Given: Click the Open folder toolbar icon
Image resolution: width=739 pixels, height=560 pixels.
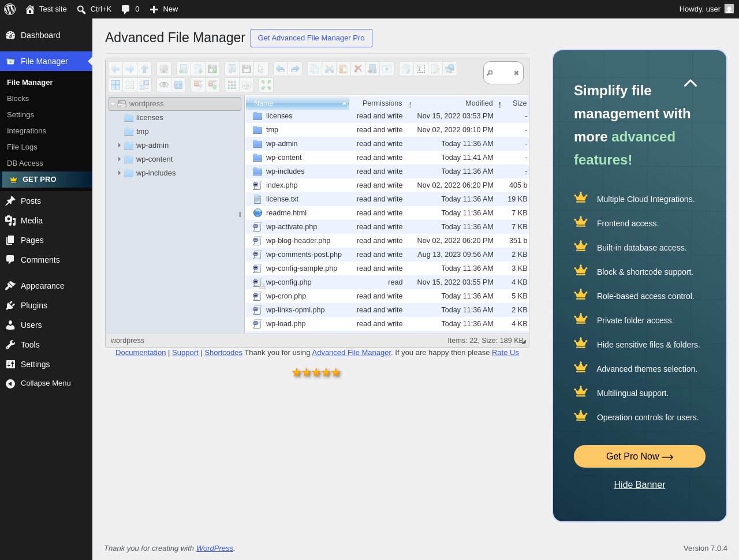Looking at the screenshot, I should (232, 69).
